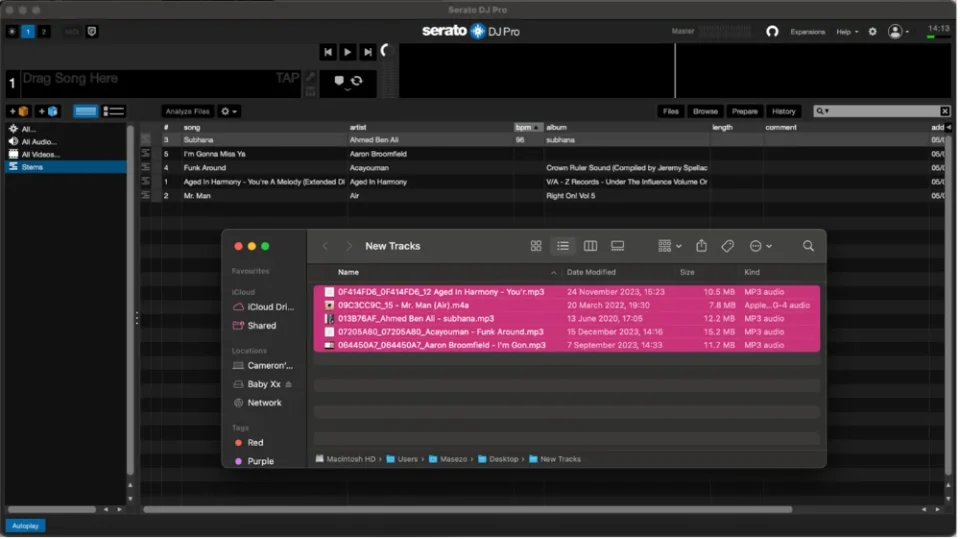Go forward in Finder window
The height and width of the screenshot is (539, 960).
pyautogui.click(x=349, y=247)
